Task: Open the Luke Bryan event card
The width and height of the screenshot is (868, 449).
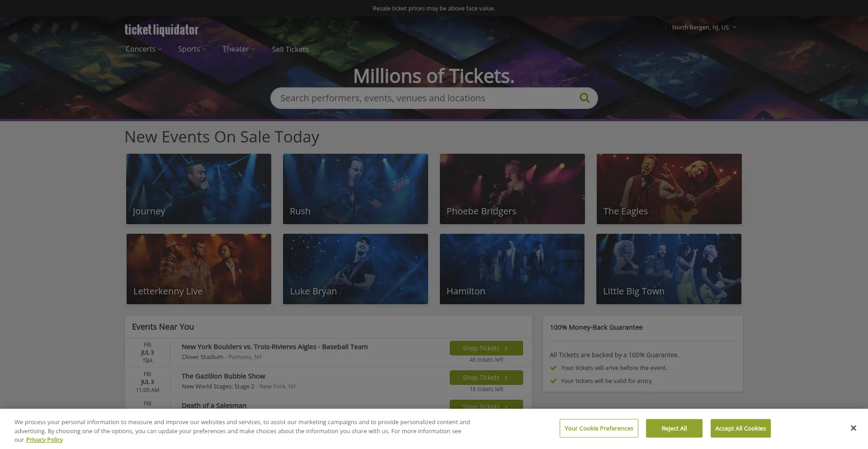Action: click(x=355, y=269)
